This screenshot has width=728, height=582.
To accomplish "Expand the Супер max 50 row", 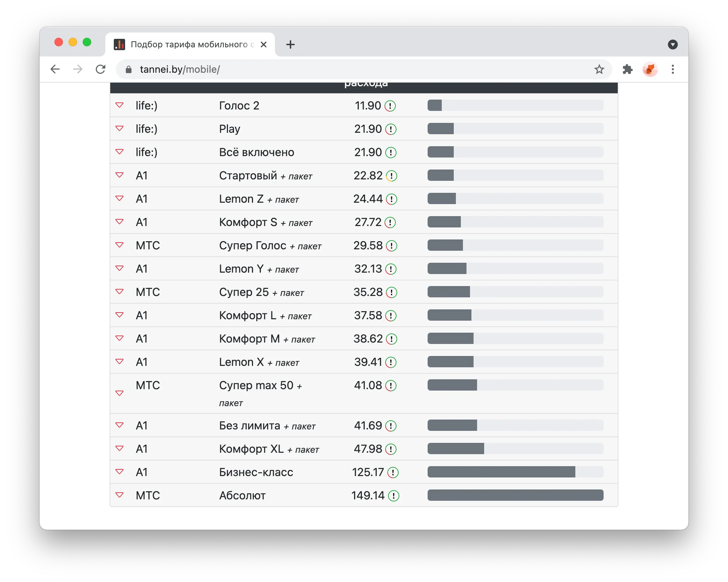I will coord(119,393).
